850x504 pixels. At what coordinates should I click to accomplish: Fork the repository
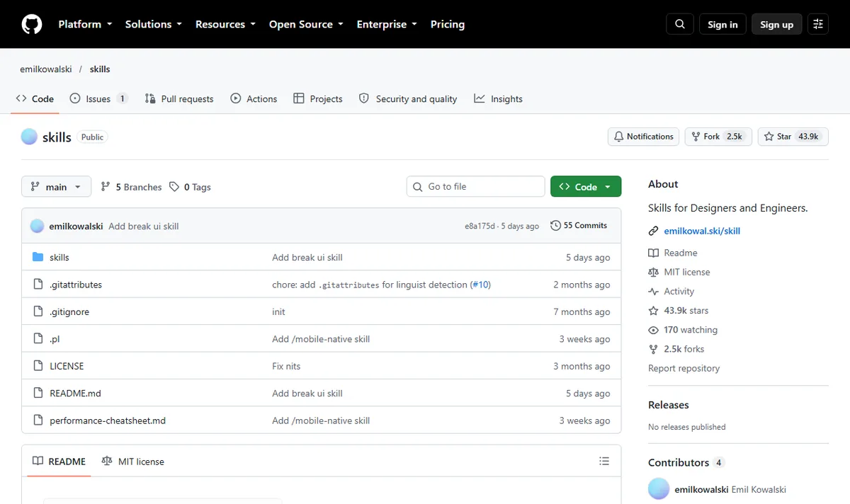(718, 137)
